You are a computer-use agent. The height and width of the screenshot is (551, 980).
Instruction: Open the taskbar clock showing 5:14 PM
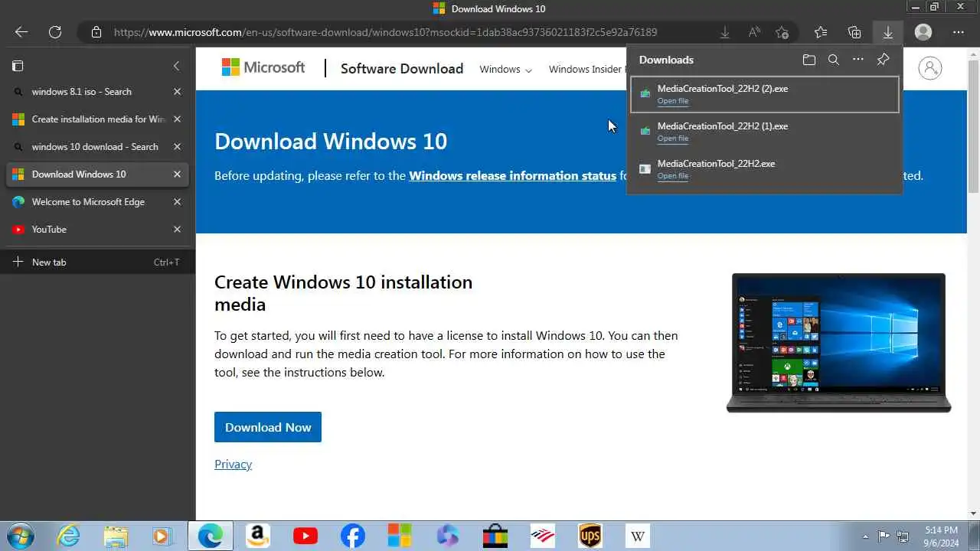coord(940,536)
